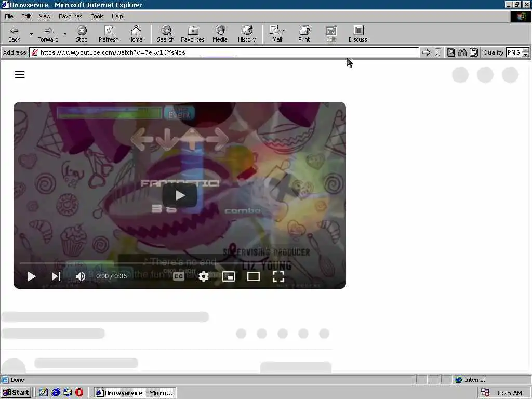Viewport: 532px width, 399px height.
Task: Open the Help menu
Action: [x=117, y=16]
